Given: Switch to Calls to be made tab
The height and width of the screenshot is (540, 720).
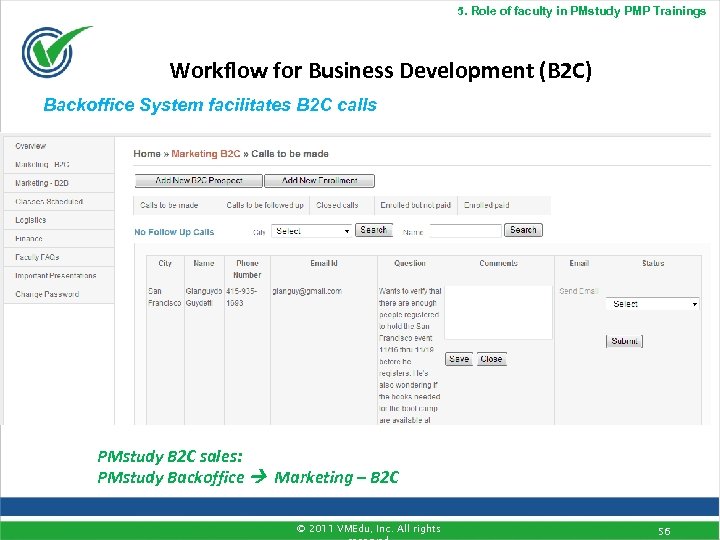Looking at the screenshot, I should coord(169,205).
